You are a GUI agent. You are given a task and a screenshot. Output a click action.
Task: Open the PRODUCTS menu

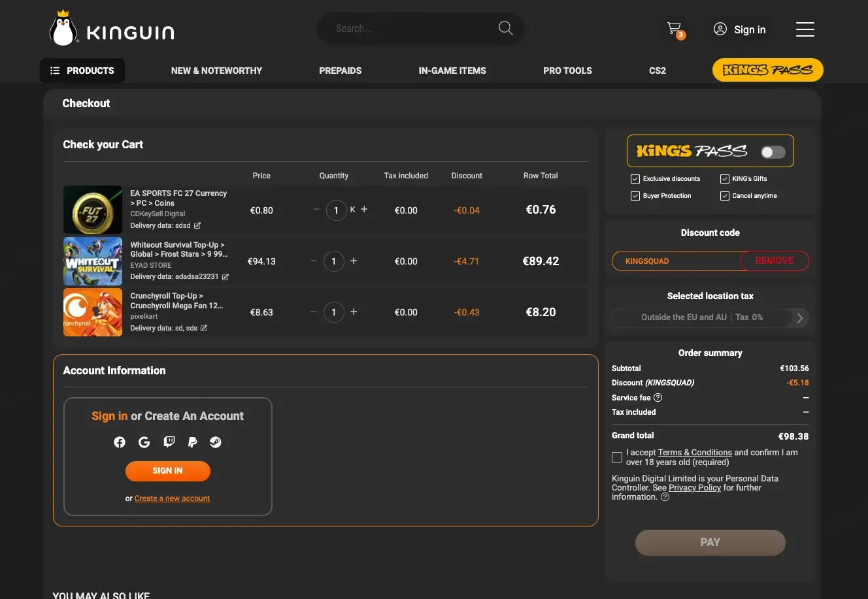pos(82,71)
